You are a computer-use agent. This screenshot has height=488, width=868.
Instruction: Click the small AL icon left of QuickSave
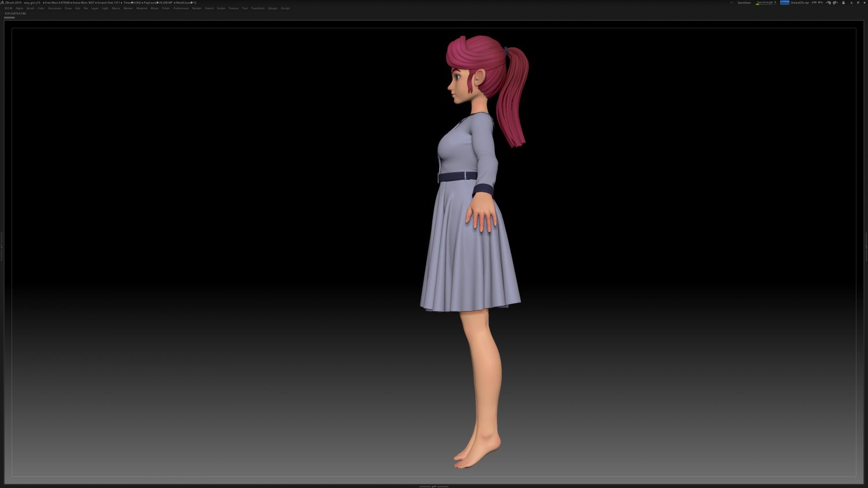732,2
